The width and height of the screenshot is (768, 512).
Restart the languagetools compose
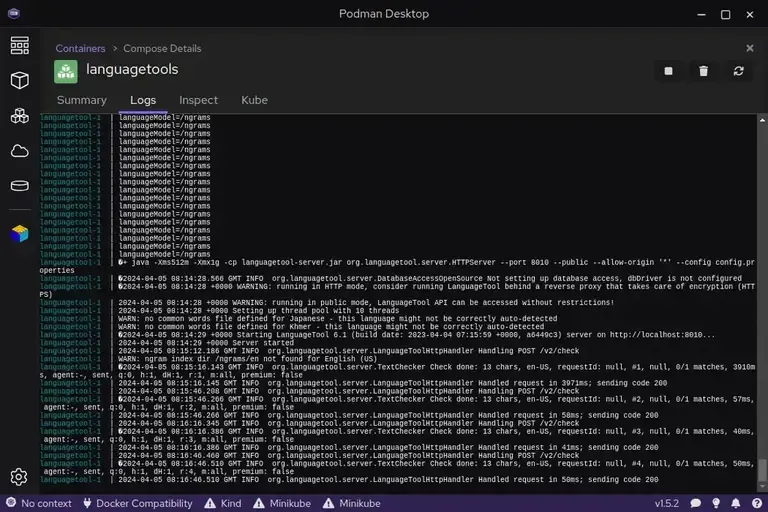pyautogui.click(x=739, y=71)
